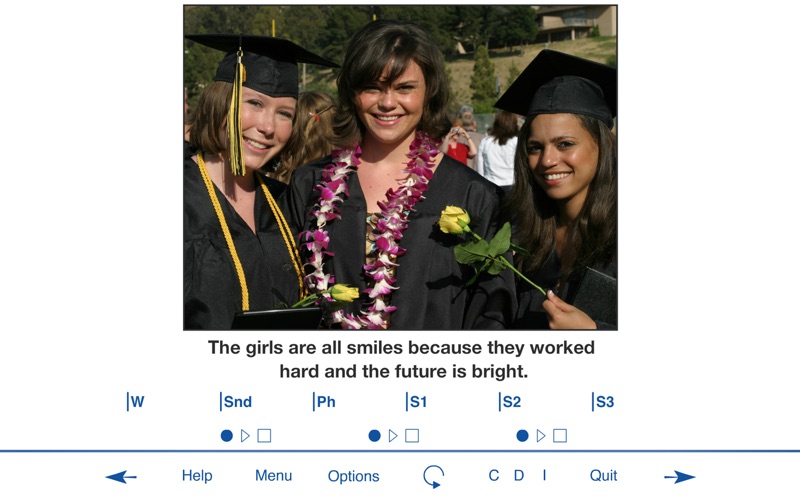Open Options

click(353, 476)
